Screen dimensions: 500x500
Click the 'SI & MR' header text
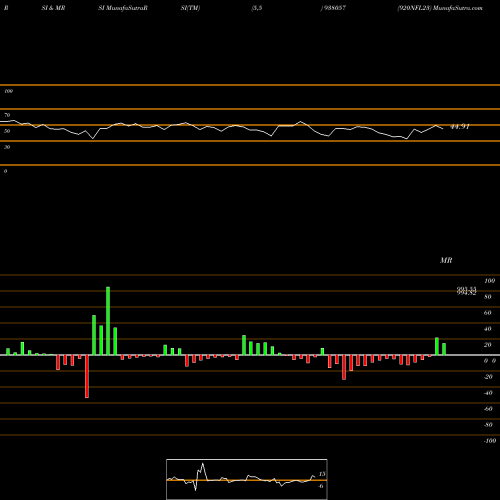coord(53,8)
